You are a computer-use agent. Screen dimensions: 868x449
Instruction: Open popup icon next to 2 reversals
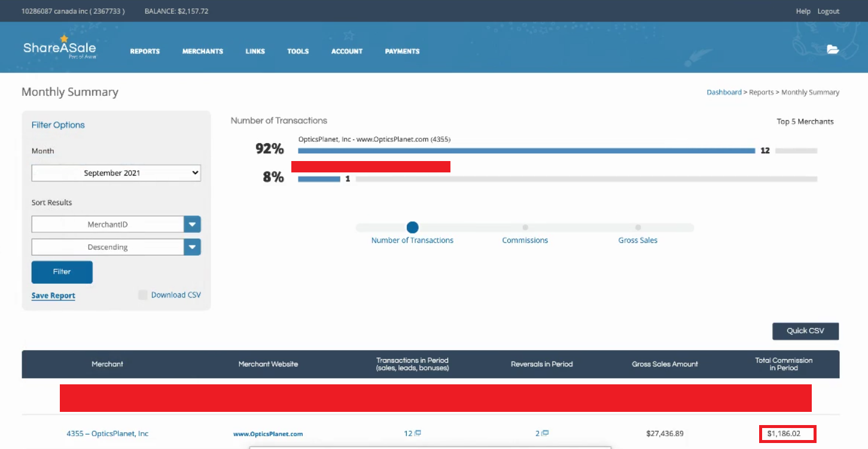point(546,433)
